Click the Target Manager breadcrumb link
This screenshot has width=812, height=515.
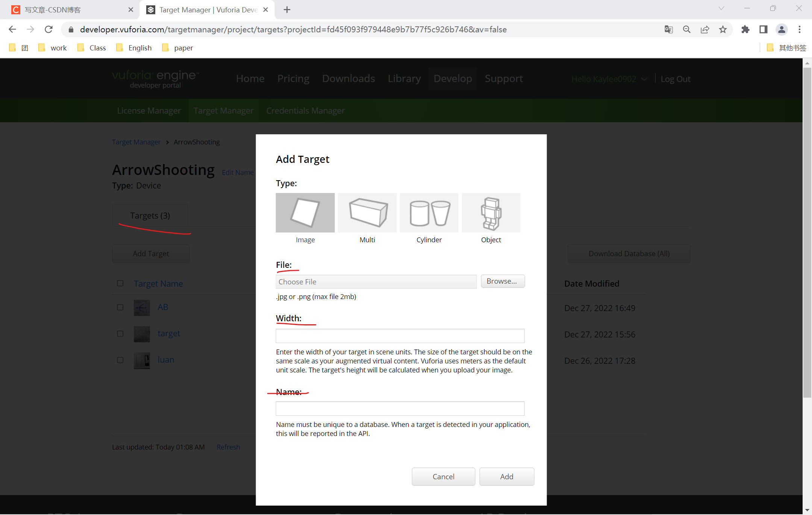pyautogui.click(x=136, y=142)
